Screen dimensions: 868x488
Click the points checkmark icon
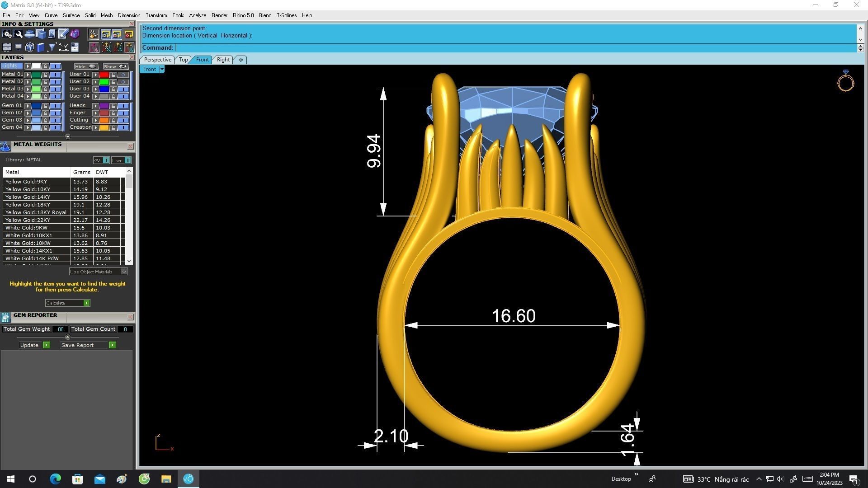(63, 47)
